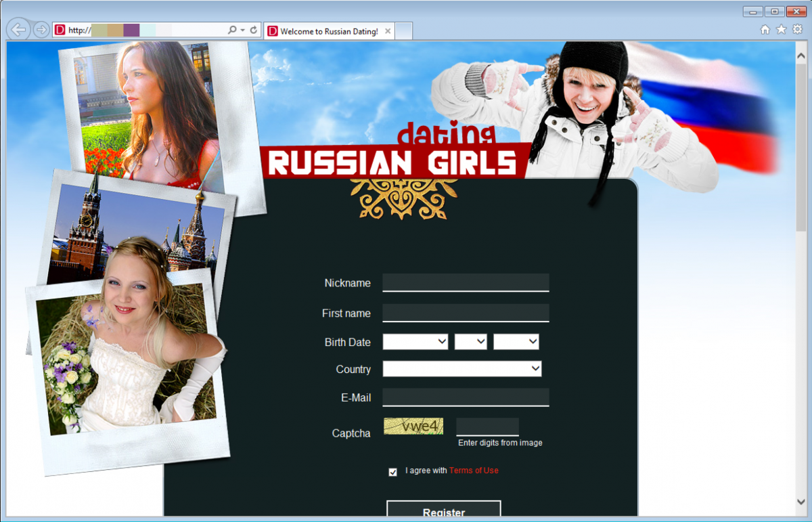Click the Enter digits from image hint
This screenshot has width=812, height=522.
500,443
